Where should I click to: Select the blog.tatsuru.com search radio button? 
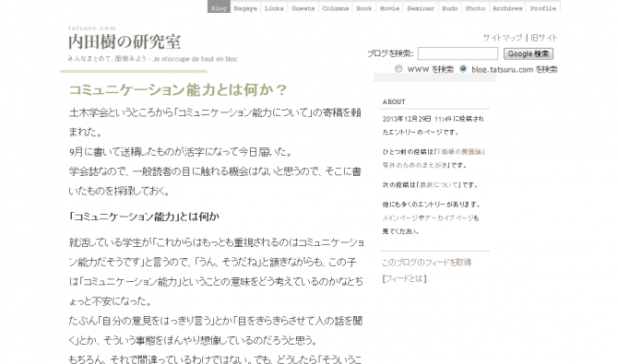463,69
